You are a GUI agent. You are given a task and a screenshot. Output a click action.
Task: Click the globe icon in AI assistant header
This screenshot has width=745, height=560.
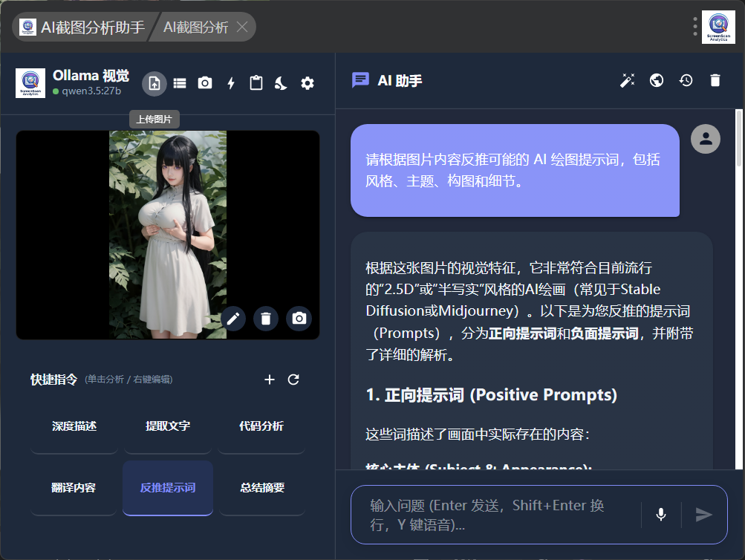657,80
